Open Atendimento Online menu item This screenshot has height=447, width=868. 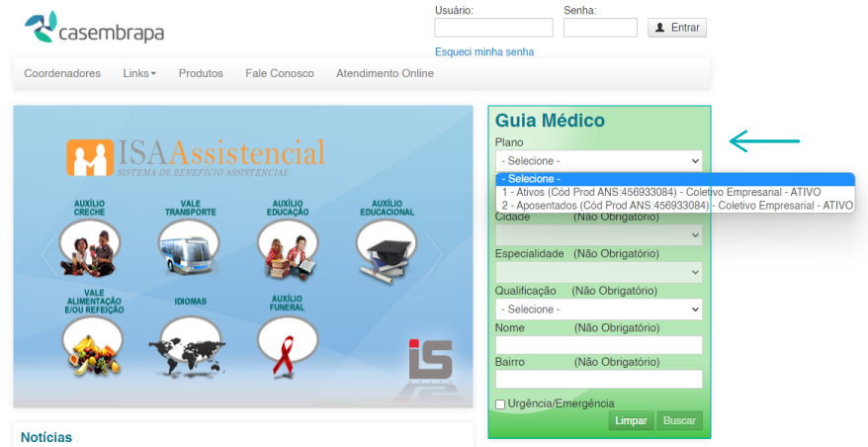[385, 73]
